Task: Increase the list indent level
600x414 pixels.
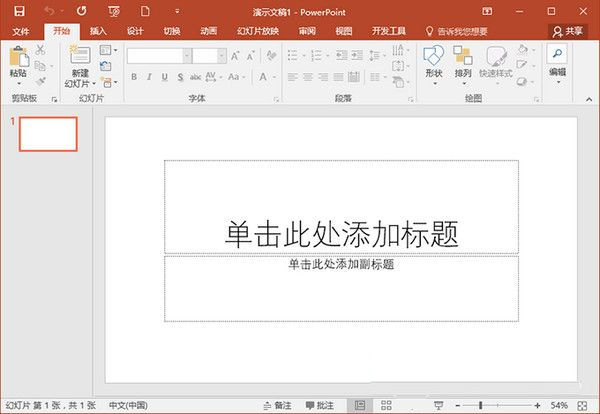Action: tap(357, 55)
